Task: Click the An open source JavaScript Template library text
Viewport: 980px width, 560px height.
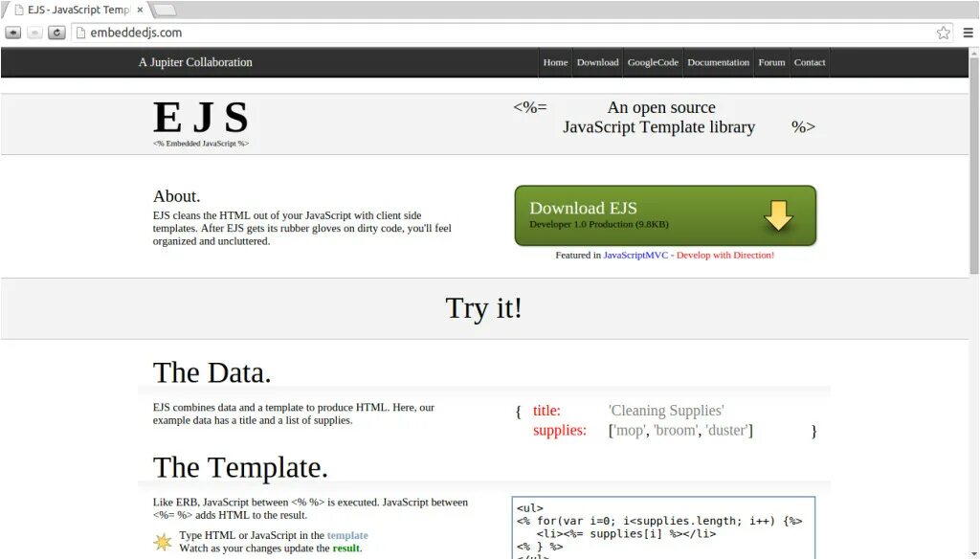Action: (x=660, y=118)
